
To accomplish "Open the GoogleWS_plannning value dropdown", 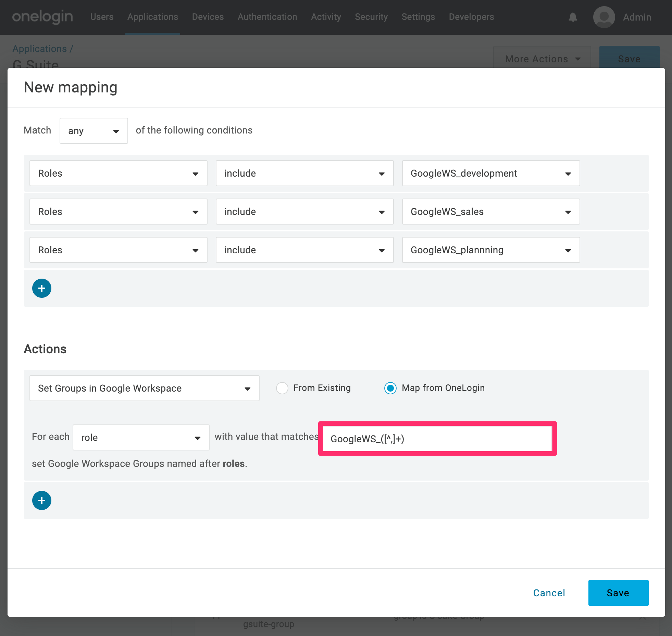I will pos(491,250).
